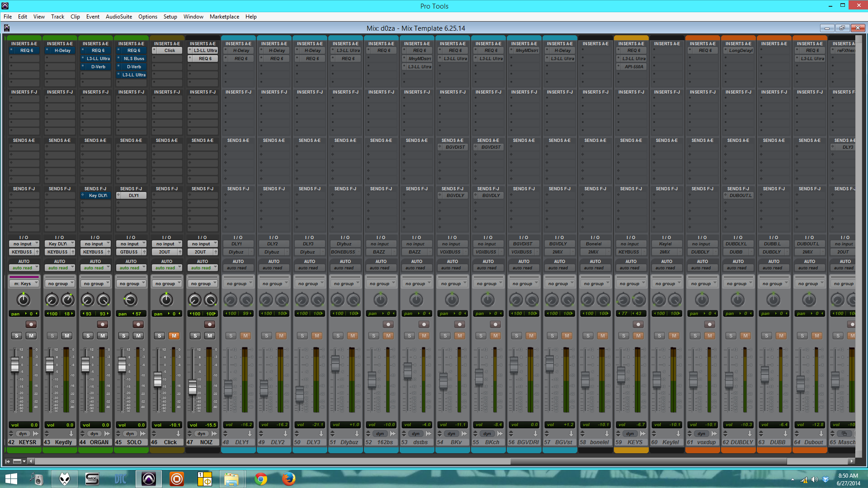Click the horizontal mixer scrollbar thumb
Screen dimensions: 868x488
click(x=649, y=461)
